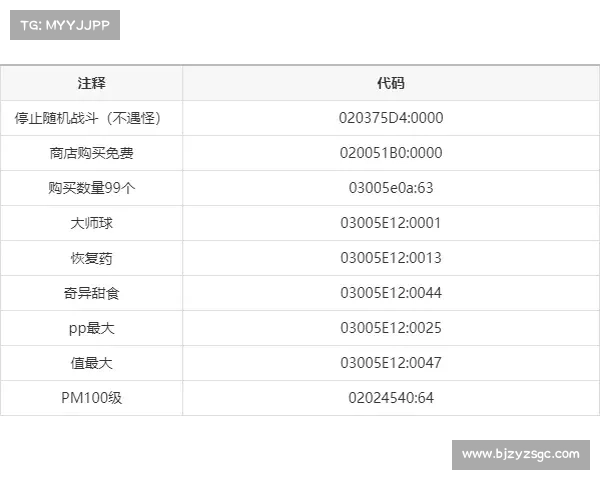Click the TG: MYYJJPP label

tap(64, 25)
